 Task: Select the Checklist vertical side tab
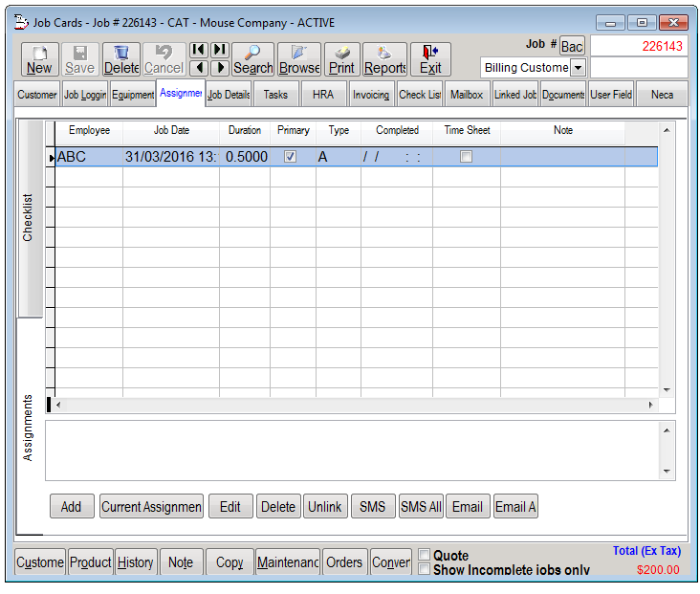tap(29, 218)
